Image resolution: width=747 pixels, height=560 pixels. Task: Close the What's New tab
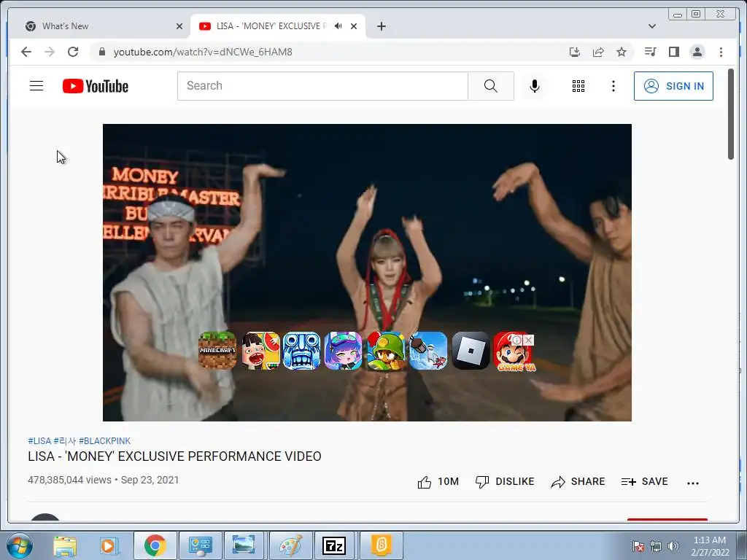coord(179,26)
